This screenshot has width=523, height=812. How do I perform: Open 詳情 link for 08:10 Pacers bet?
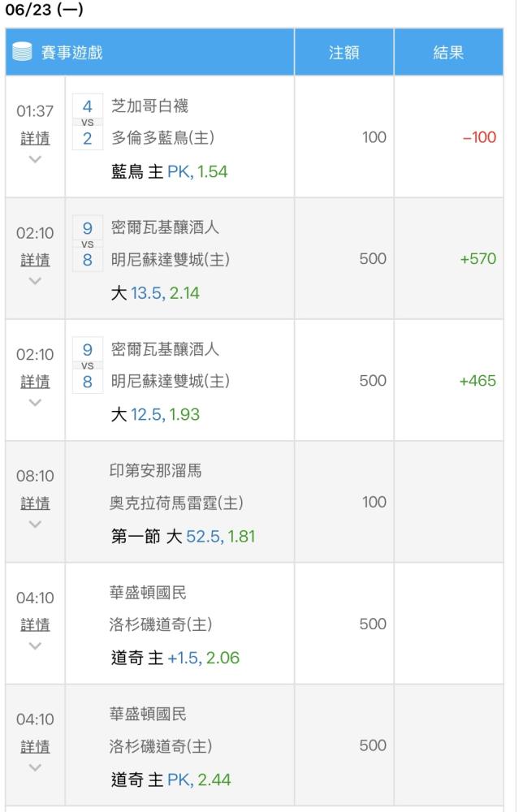[x=35, y=503]
